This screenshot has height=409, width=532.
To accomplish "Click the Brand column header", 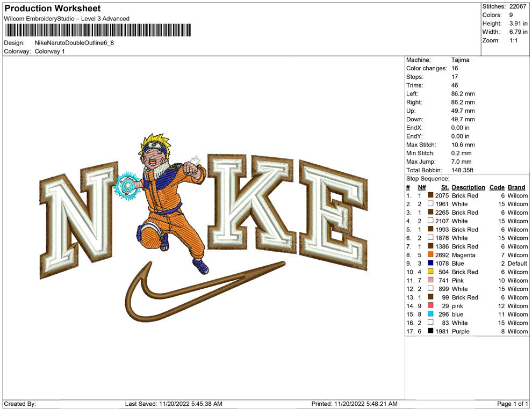I will click(516, 187).
